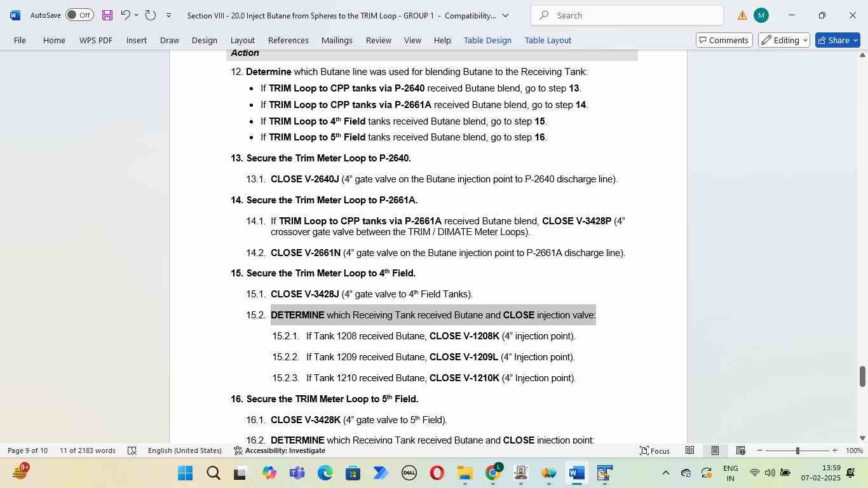This screenshot has width=868, height=488.
Task: Expand the Editing mode dropdown
Action: tap(785, 40)
